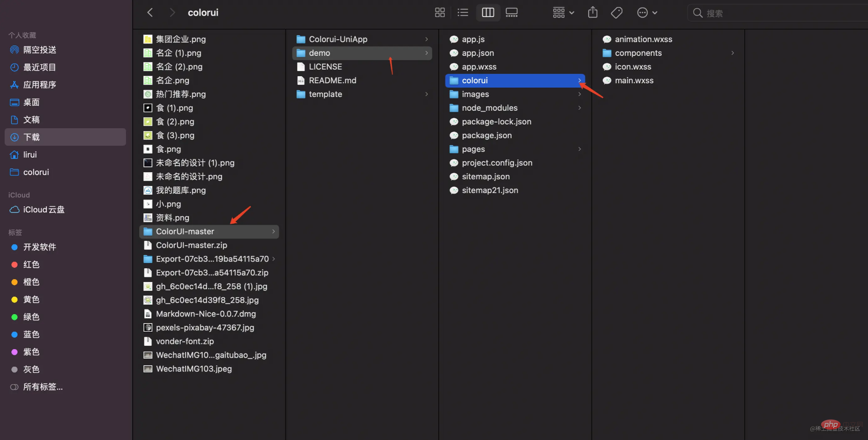Select pexels-pixabay-47367.jpg
This screenshot has width=868, height=440.
pos(209,327)
